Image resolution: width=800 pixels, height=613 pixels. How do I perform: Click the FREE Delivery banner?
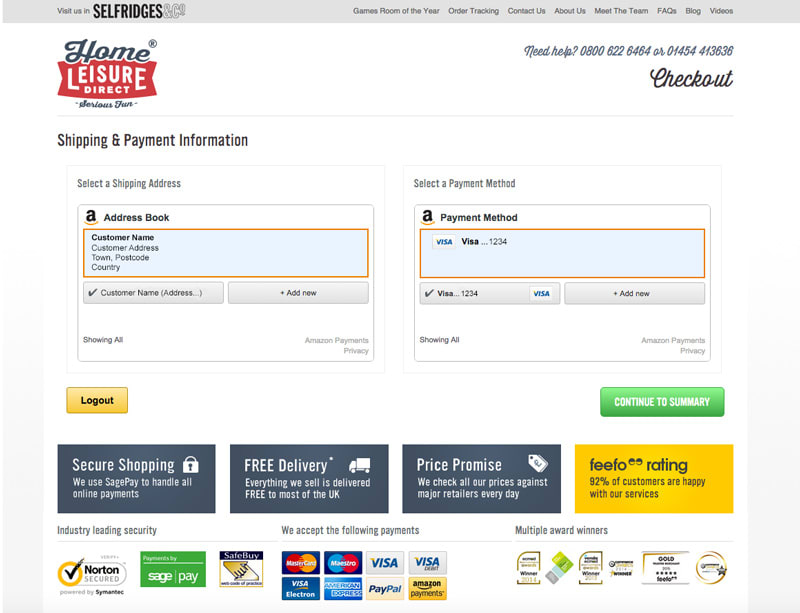pos(309,479)
